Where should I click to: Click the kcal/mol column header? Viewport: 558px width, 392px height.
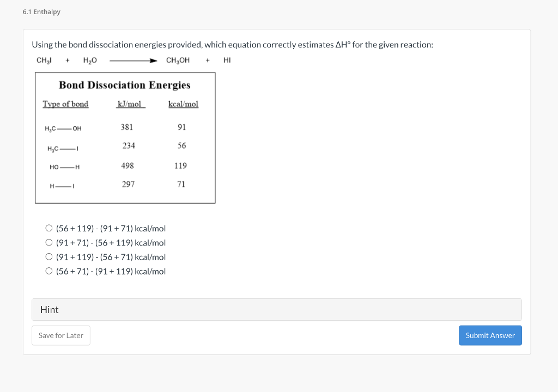coord(184,104)
